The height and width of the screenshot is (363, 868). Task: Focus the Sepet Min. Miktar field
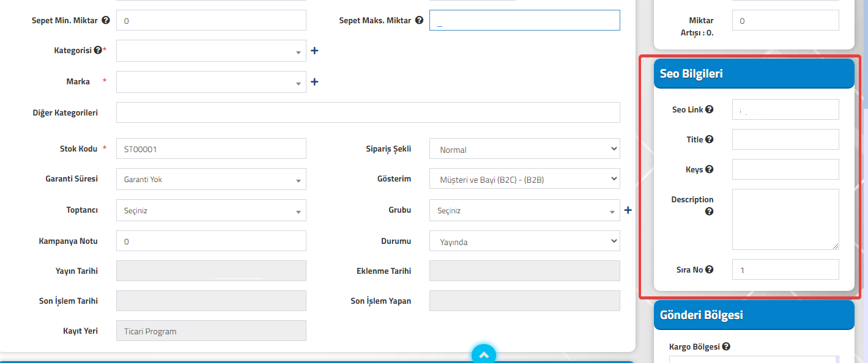point(211,20)
